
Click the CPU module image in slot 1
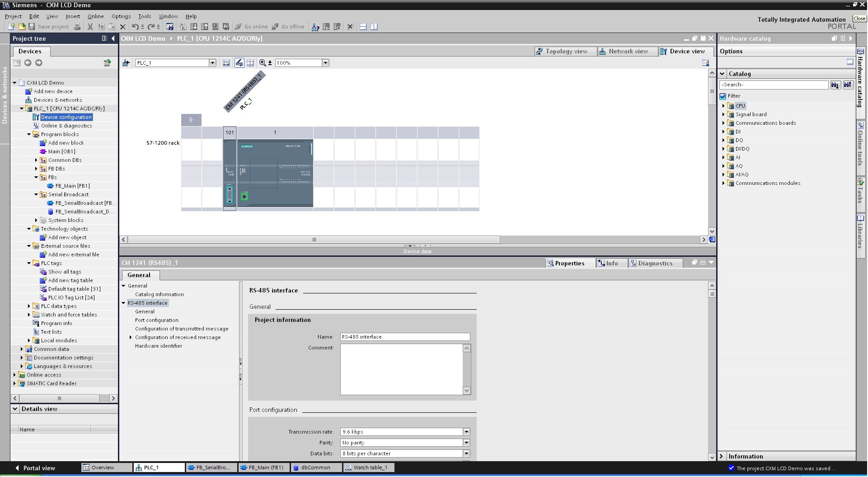tap(275, 174)
